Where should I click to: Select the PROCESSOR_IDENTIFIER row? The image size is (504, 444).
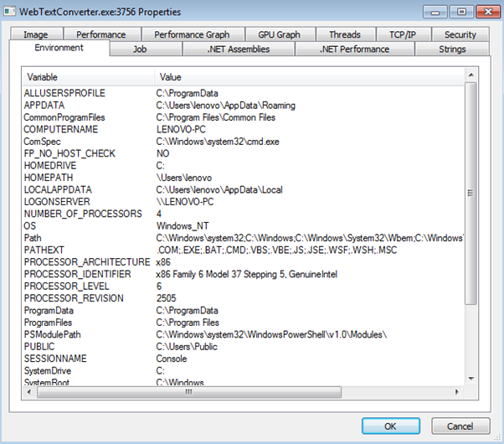78,274
